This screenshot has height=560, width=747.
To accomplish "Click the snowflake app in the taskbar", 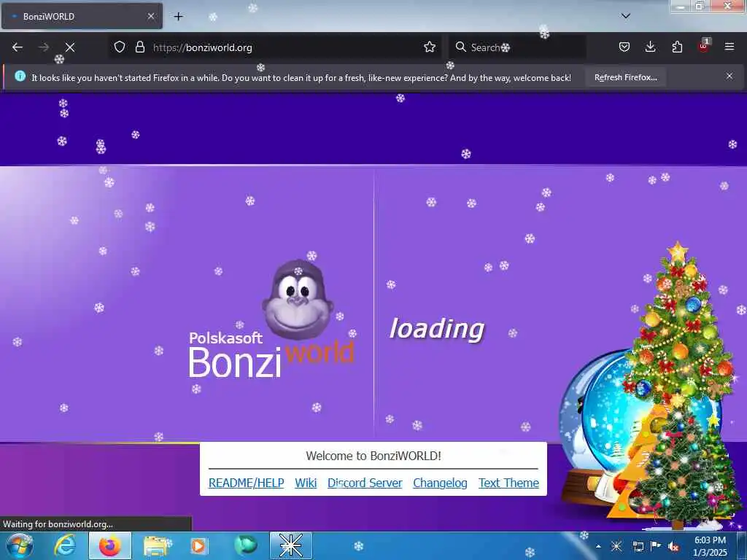I will (x=291, y=545).
